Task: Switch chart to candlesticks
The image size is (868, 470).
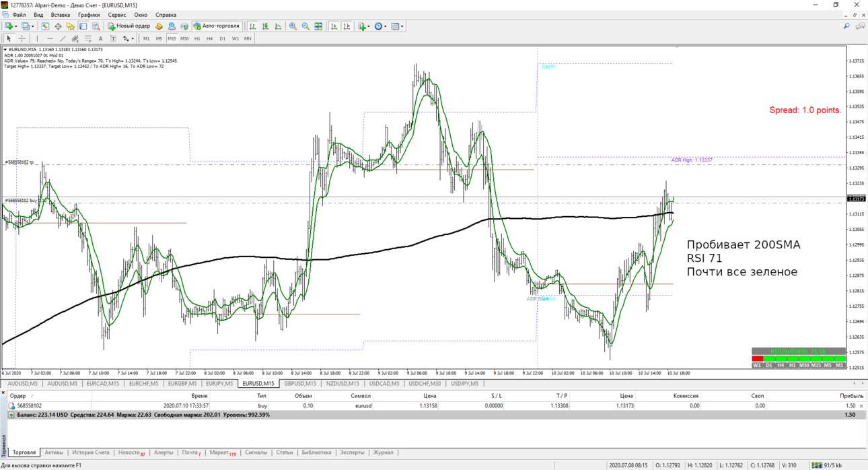Action: point(265,26)
